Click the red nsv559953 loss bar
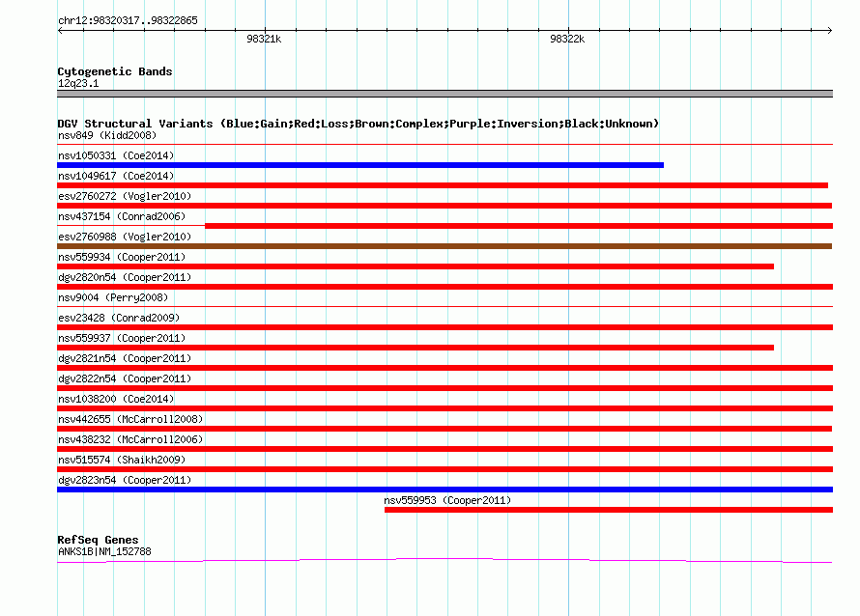Screen dimensions: 860x616 (x=609, y=510)
